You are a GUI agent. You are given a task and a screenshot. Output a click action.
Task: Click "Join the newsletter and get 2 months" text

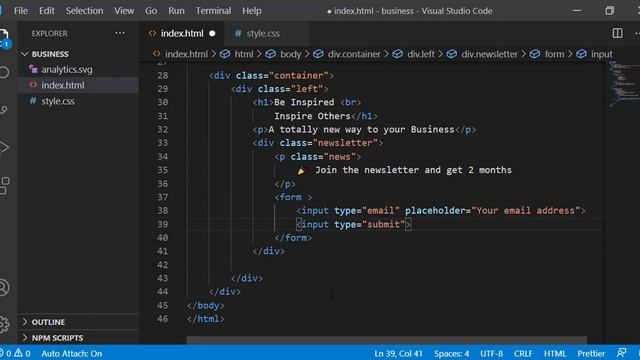tap(413, 170)
